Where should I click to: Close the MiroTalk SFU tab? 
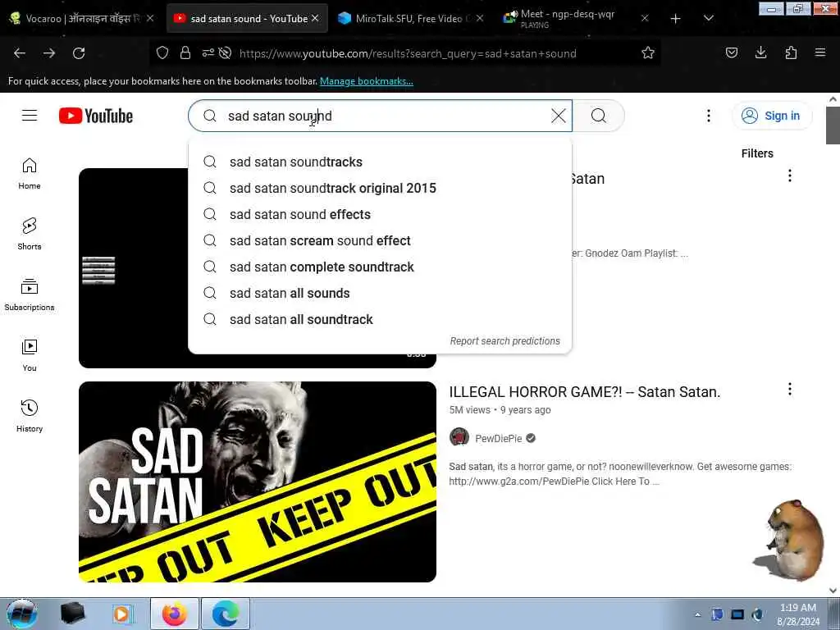coord(479,19)
